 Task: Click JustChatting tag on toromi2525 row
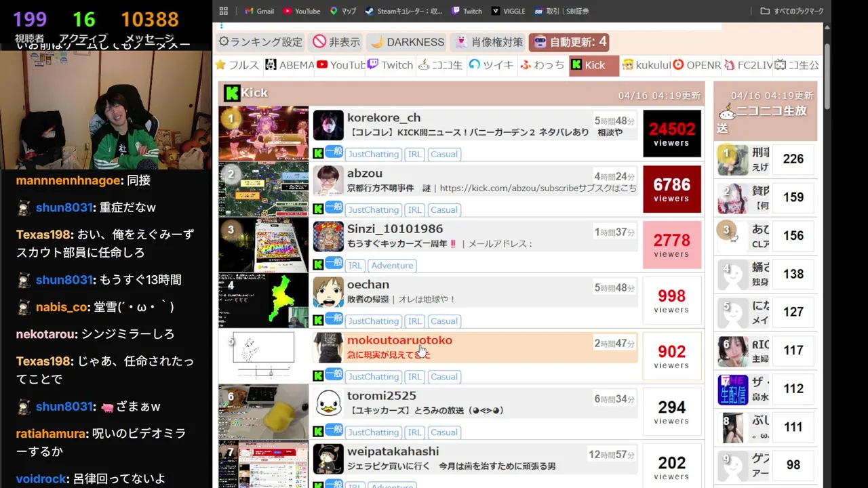point(374,432)
